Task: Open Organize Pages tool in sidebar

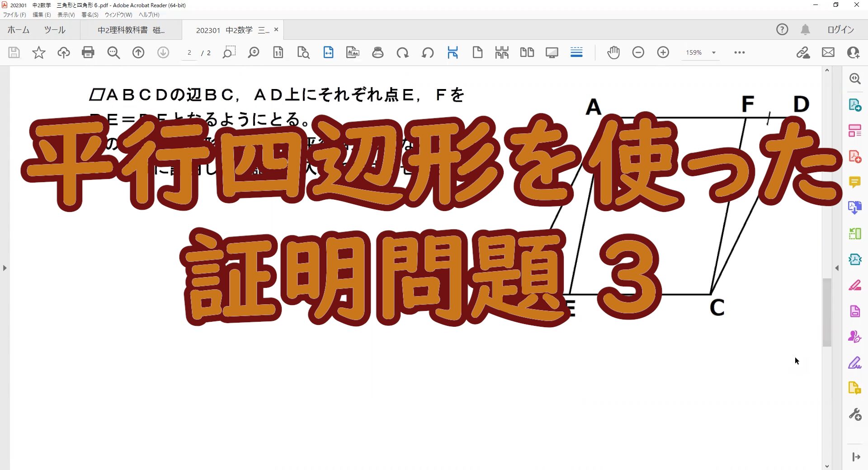Action: tap(854, 131)
